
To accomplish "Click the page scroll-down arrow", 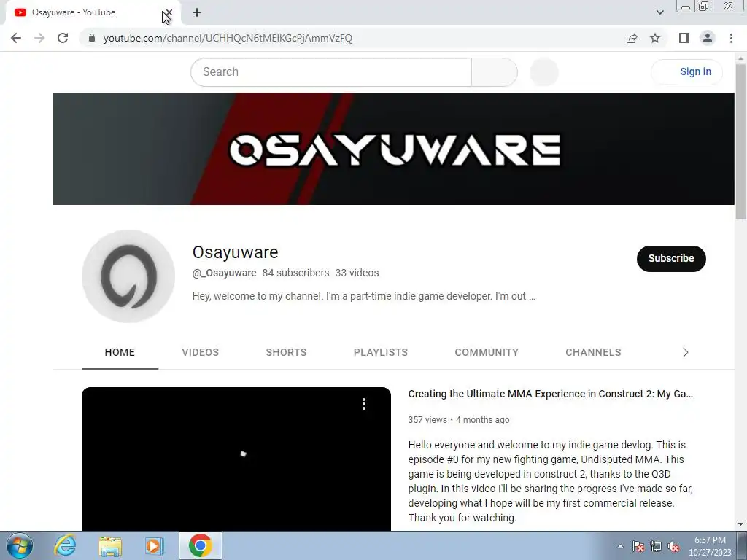I will 741,525.
